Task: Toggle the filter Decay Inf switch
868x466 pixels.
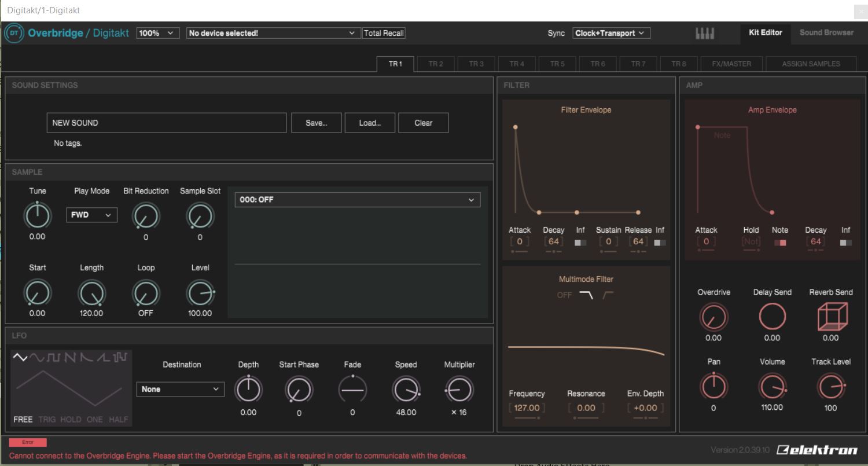Action: coord(580,243)
